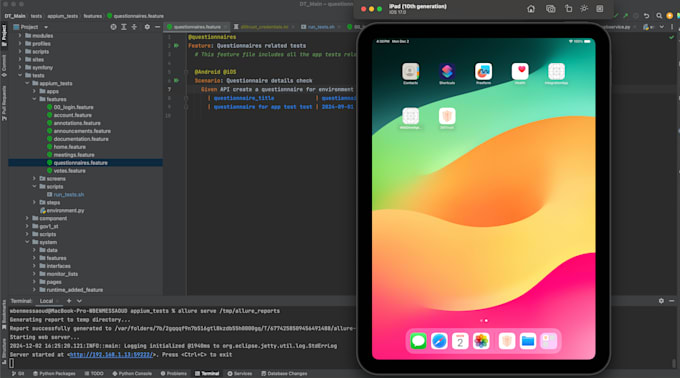The width and height of the screenshot is (680, 378).
Task: Open Database Changes tool tab
Action: click(x=284, y=373)
